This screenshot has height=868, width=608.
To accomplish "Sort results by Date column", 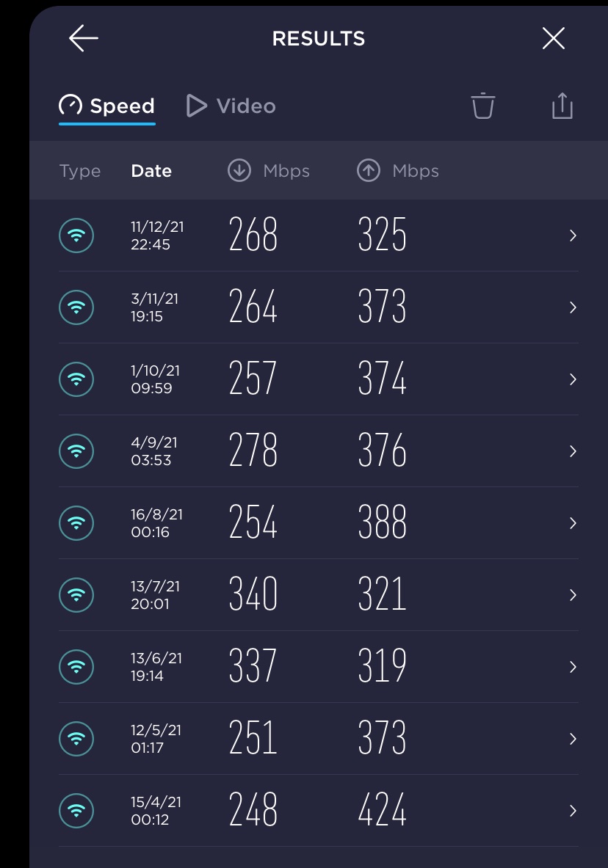I will [x=151, y=170].
